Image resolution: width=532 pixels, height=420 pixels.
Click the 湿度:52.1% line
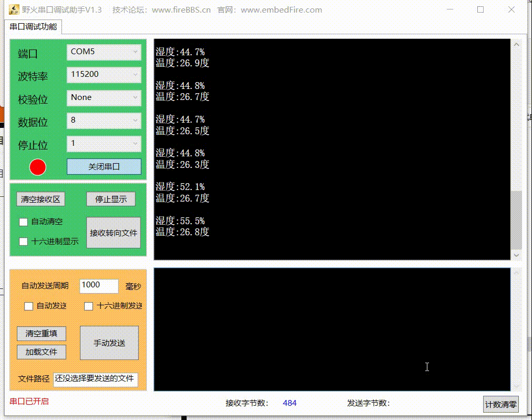(x=180, y=187)
